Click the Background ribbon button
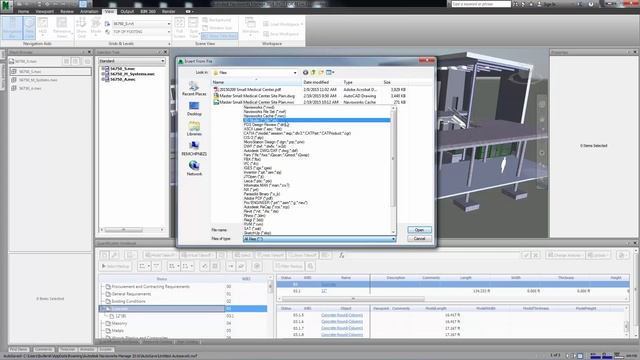640x360 pixels. point(217,20)
